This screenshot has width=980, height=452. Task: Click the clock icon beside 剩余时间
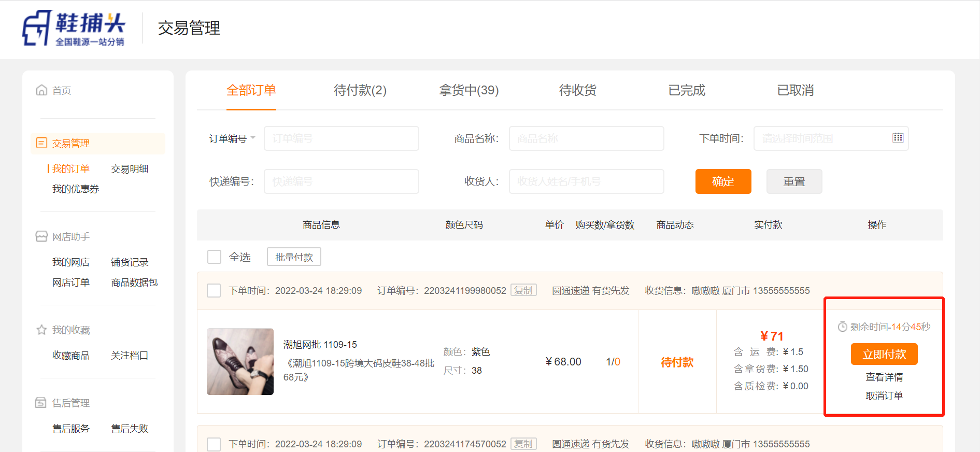842,327
